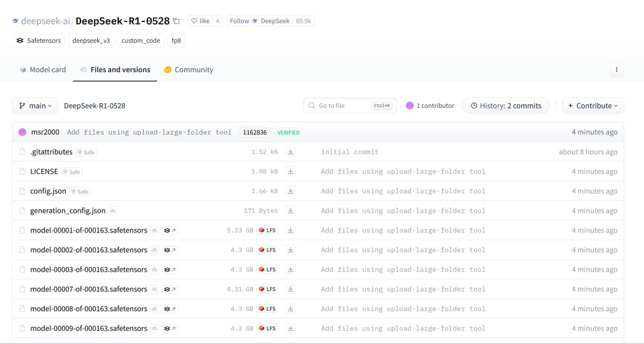Like the DeepSeek-R1-0528 model
The height and width of the screenshot is (344, 644).
pos(201,20)
